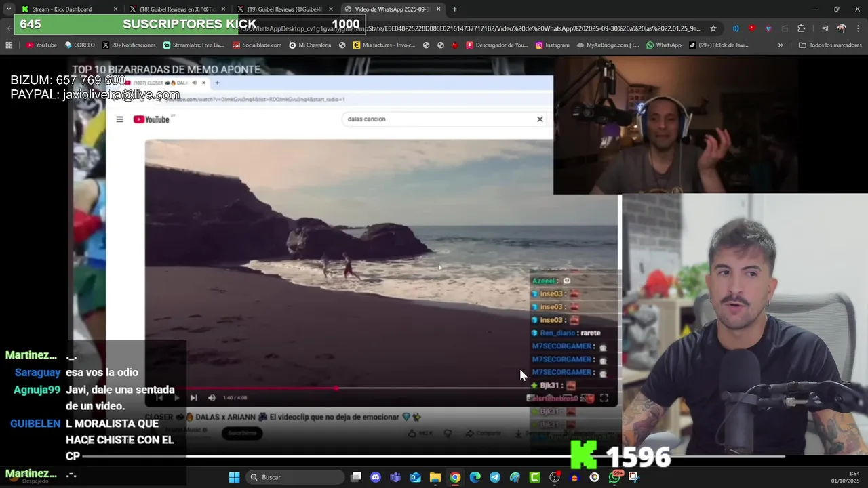Image resolution: width=868 pixels, height=488 pixels.
Task: Open Microsoft Teams from the taskbar
Action: tap(395, 477)
